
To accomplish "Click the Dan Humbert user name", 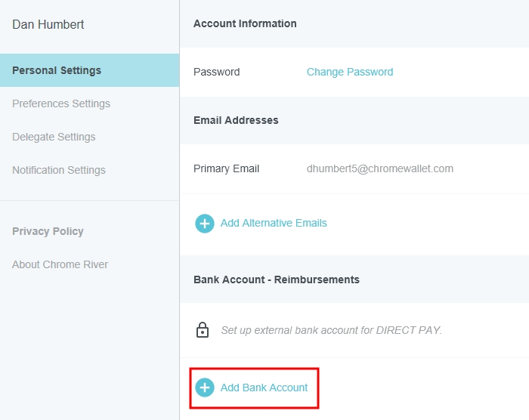I will pos(48,24).
